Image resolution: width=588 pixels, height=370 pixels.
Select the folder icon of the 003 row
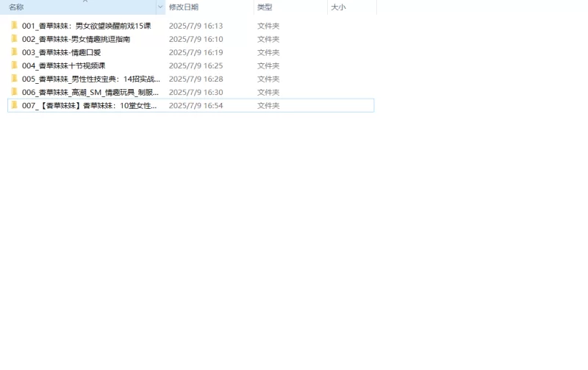[14, 52]
